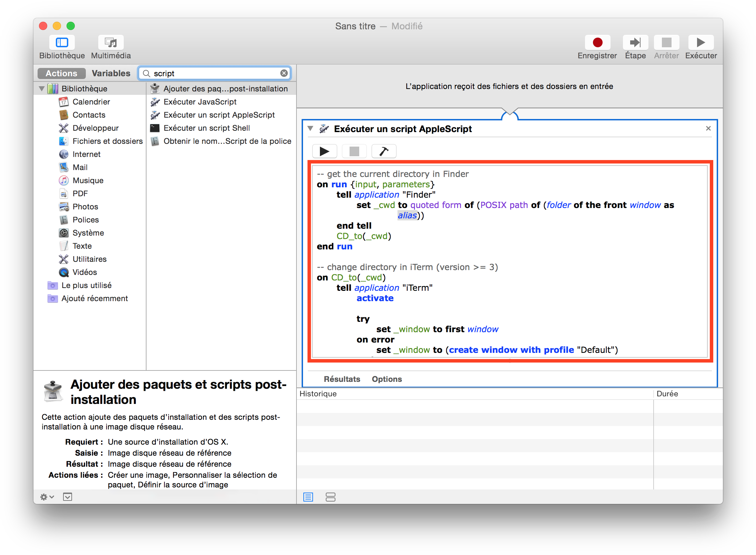Screen dimensions: 756x555
Task: Stop the AppleScript with square button
Action: coord(354,151)
